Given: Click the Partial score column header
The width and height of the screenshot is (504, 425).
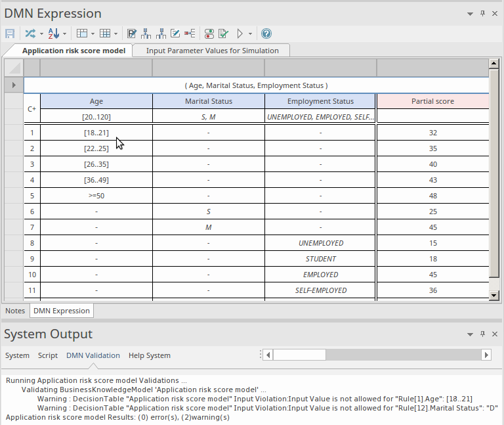Looking at the screenshot, I should pyautogui.click(x=432, y=101).
